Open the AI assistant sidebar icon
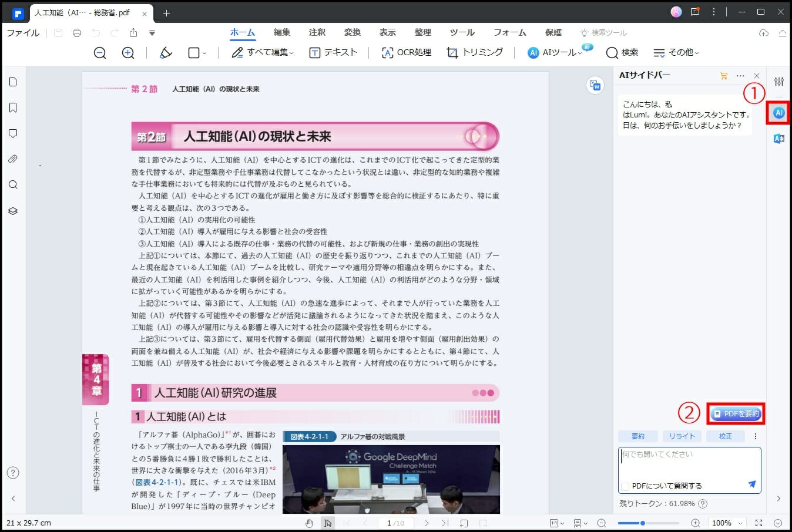The height and width of the screenshot is (532, 792). pos(778,113)
